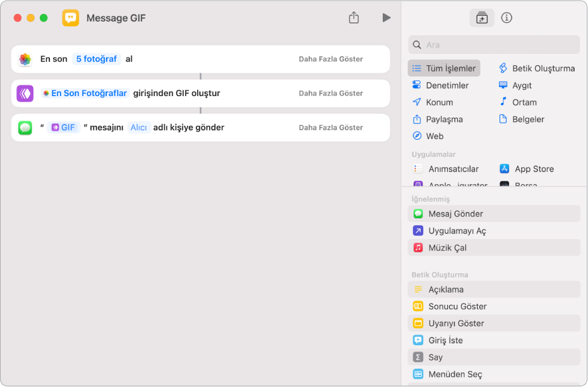Add the Uyarıyı Göster action
588x387 pixels.
pyautogui.click(x=494, y=323)
